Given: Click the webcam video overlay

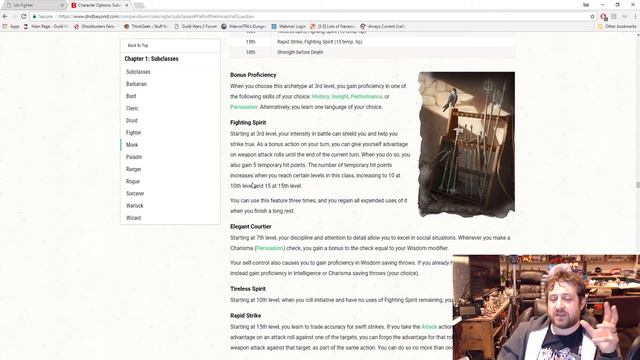Looking at the screenshot, I should click(x=546, y=307).
